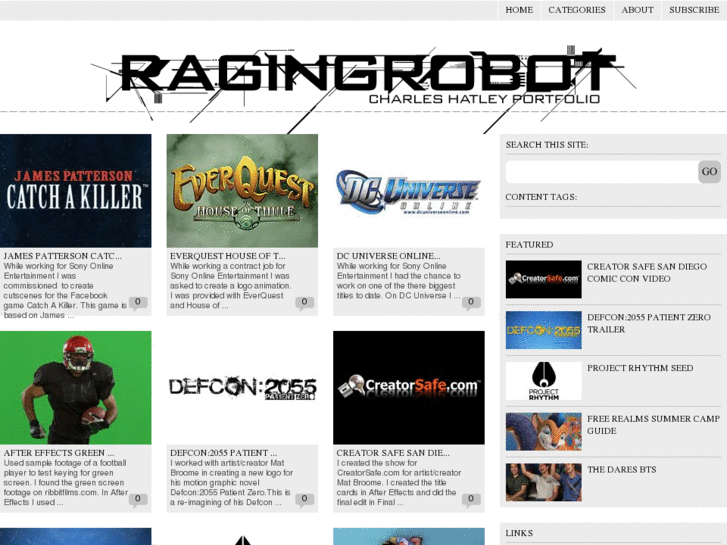727x545 pixels.
Task: Open THE DARES BTS featured link
Action: pyautogui.click(x=621, y=469)
